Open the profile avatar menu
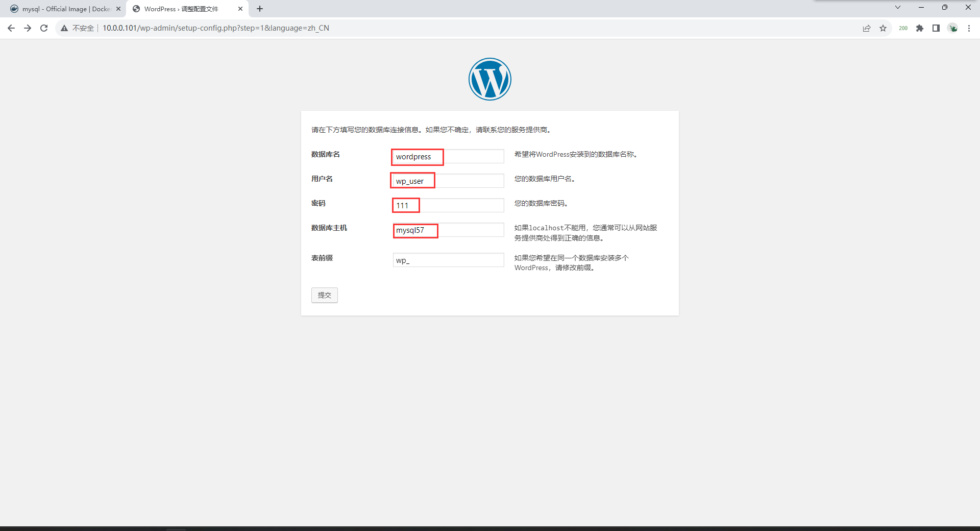The image size is (980, 531). click(x=953, y=28)
